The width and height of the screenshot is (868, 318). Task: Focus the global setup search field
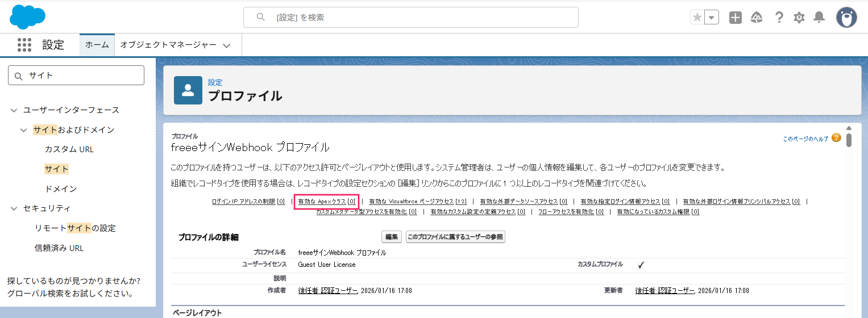coord(411,17)
